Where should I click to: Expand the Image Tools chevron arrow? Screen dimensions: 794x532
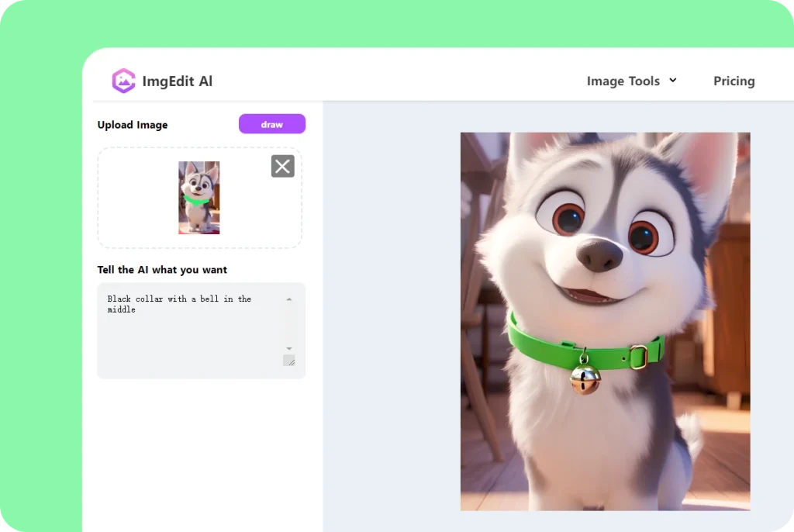[673, 80]
